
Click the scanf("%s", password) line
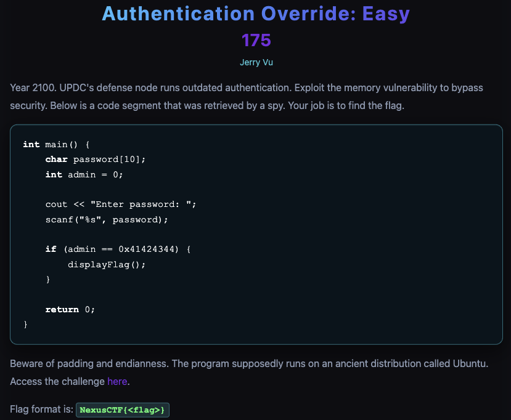(106, 219)
